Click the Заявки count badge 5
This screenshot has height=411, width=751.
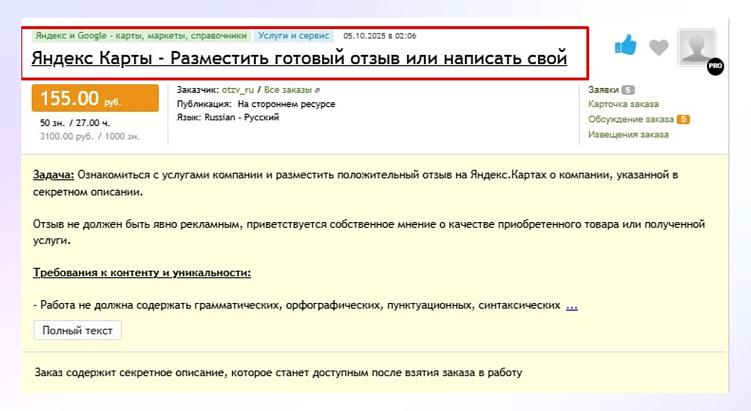click(628, 90)
